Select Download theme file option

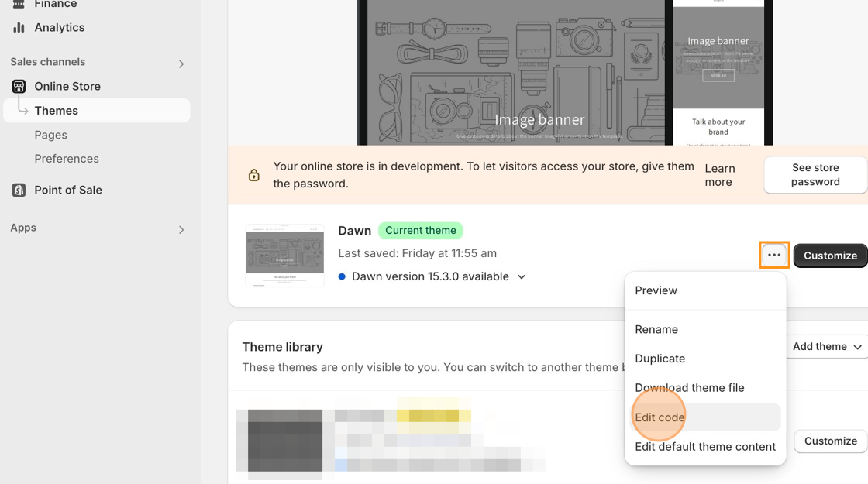689,388
